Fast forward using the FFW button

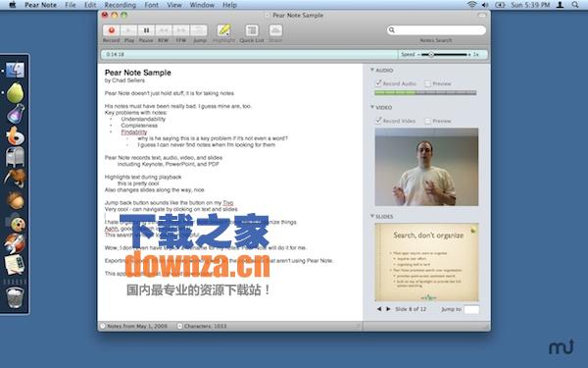coord(181,30)
